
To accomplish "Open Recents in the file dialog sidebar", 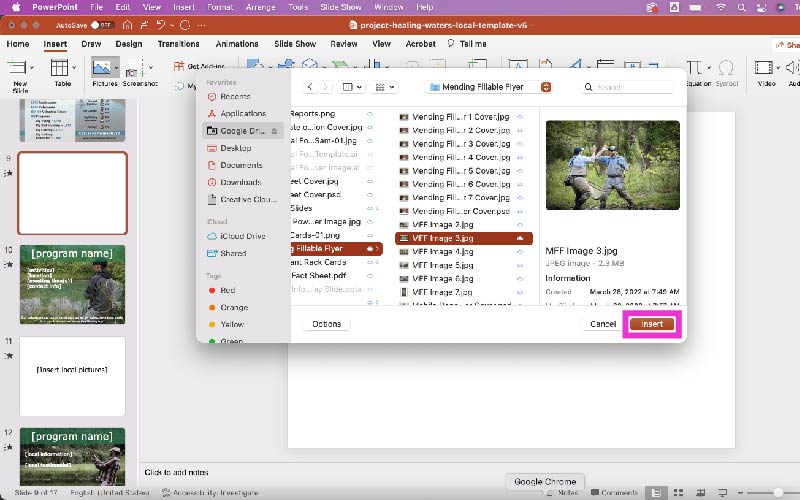I will point(235,96).
